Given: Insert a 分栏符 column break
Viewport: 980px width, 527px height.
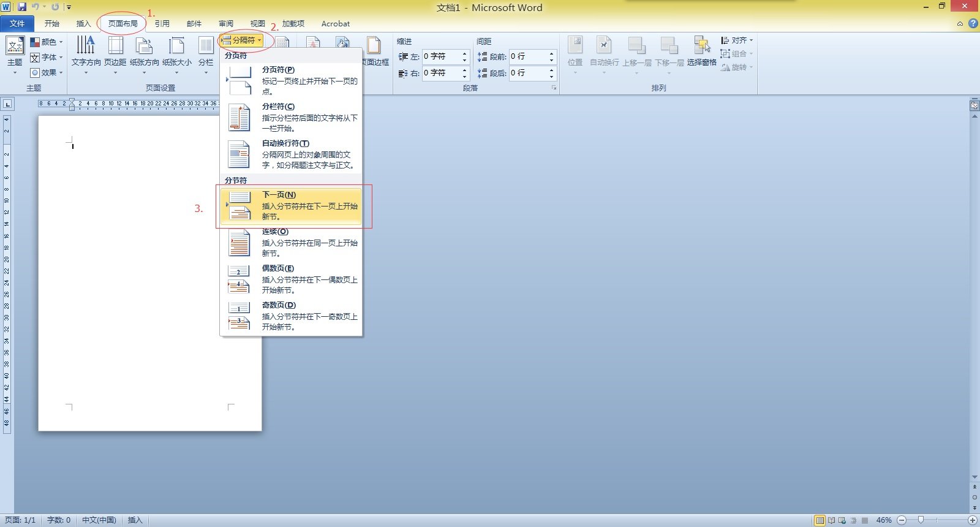Looking at the screenshot, I should point(291,117).
